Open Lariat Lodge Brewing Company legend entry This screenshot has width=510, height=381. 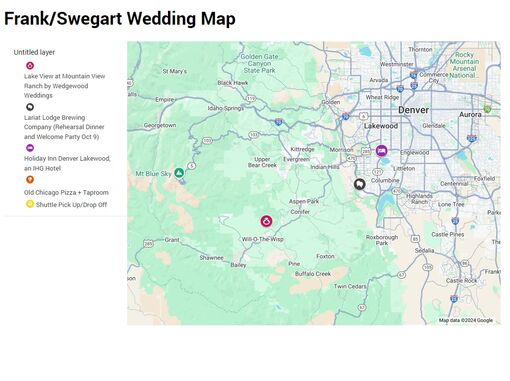point(64,127)
